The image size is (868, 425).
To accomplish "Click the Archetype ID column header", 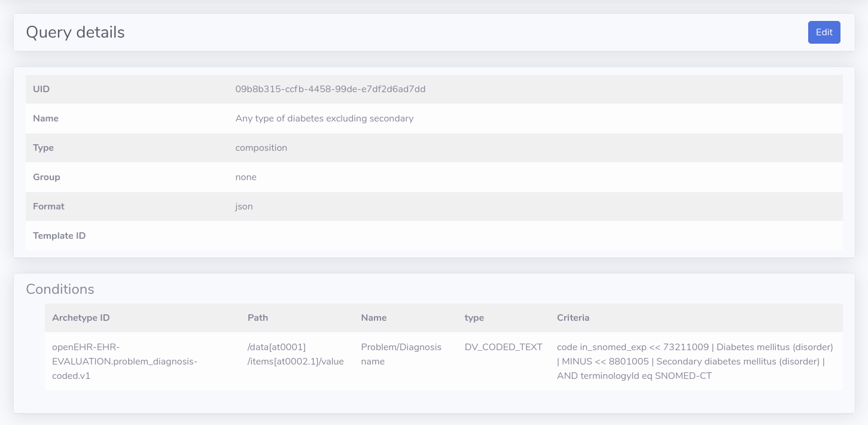I will pos(81,318).
